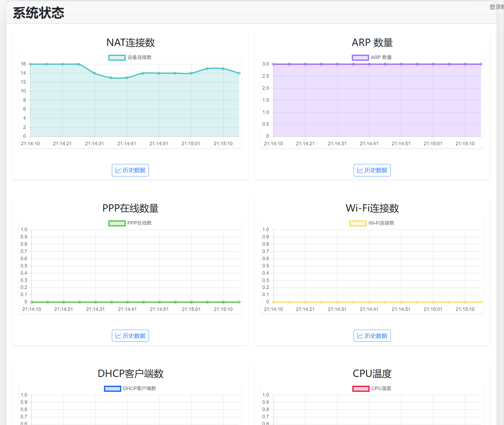This screenshot has height=425, width=504.
Task: Click the page's vertical scrollbar
Action: pos(500,188)
